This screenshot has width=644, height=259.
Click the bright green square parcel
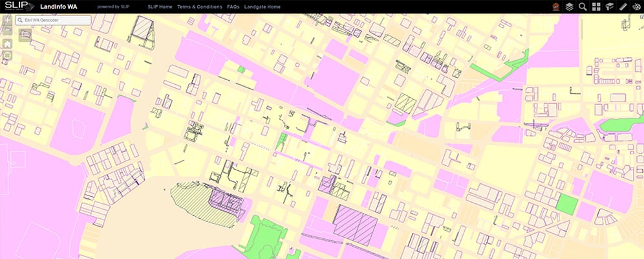[x=566, y=203]
